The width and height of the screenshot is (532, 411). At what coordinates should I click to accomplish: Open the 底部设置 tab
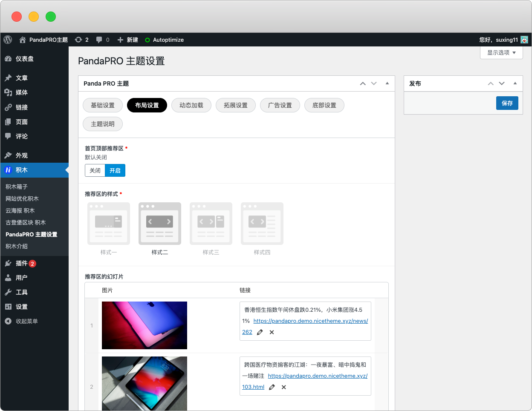tap(324, 105)
